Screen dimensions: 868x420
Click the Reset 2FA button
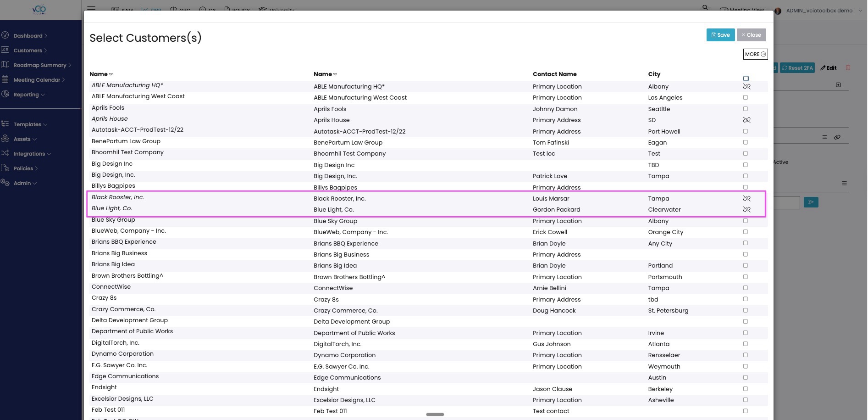pos(797,68)
